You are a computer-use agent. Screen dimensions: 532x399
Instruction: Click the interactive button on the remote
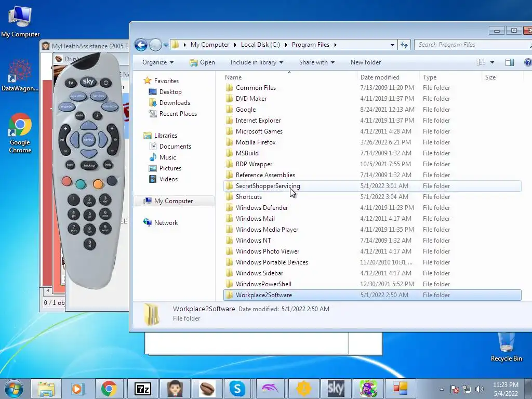[x=110, y=107]
